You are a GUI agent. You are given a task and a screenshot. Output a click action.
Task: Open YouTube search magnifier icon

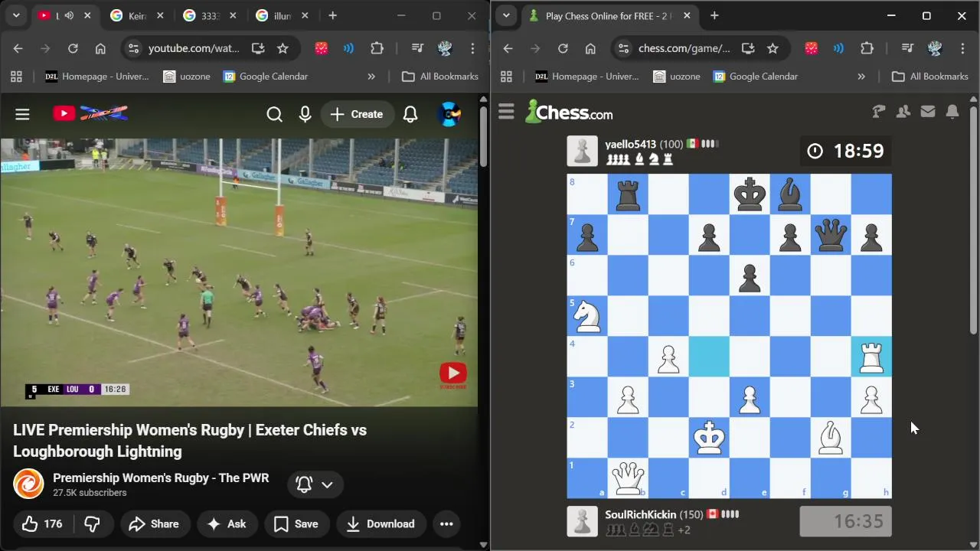274,114
